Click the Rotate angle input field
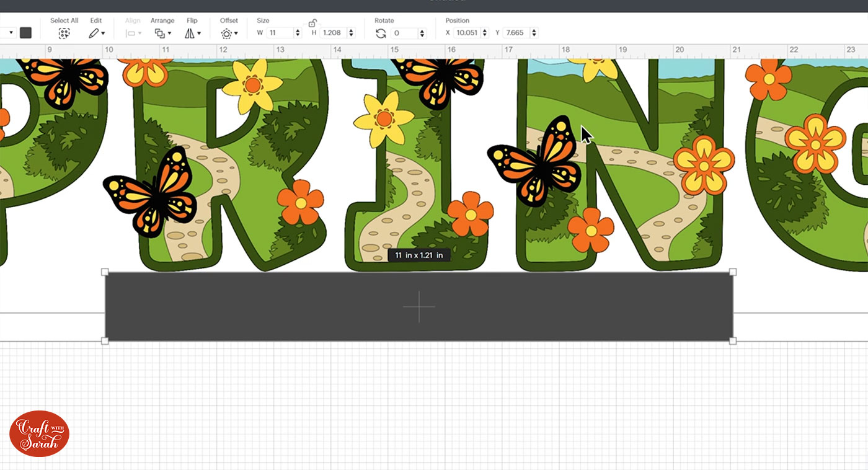The image size is (868, 470). pos(404,33)
